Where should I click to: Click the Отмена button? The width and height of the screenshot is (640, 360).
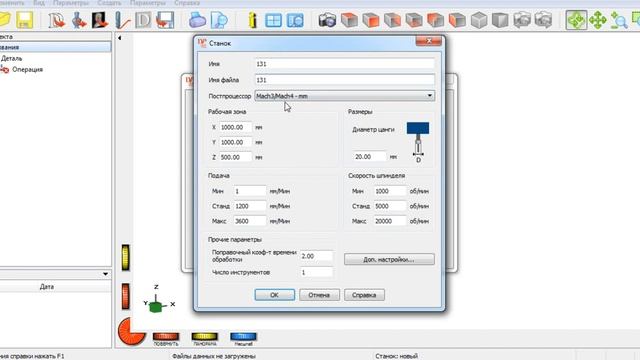pos(319,295)
